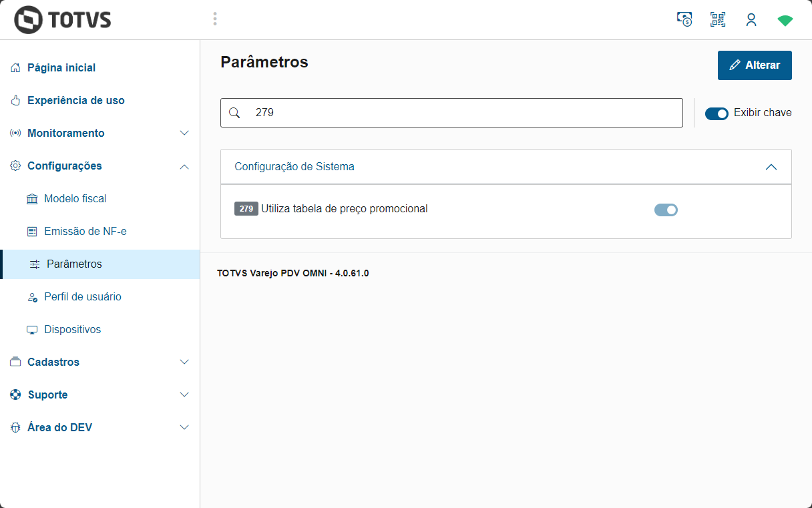Open Modelo fiscal menu item
This screenshot has width=812, height=508.
[75, 198]
